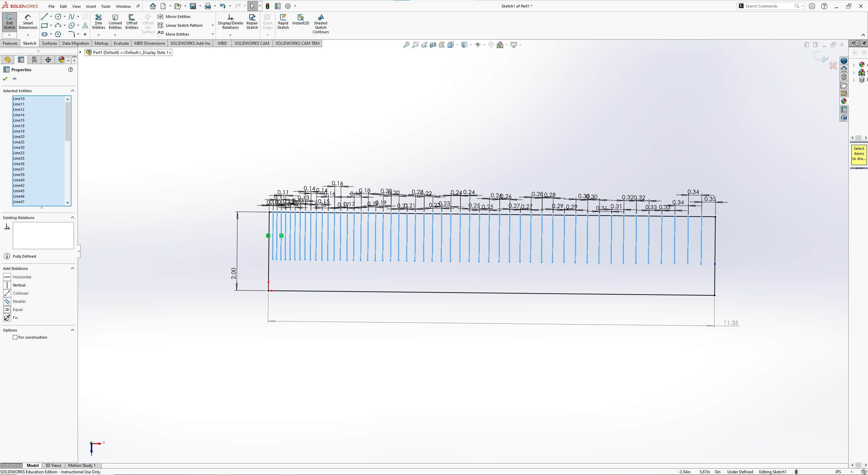Click the Selected Entities list scrollbar
This screenshot has width=868, height=475.
[x=67, y=121]
